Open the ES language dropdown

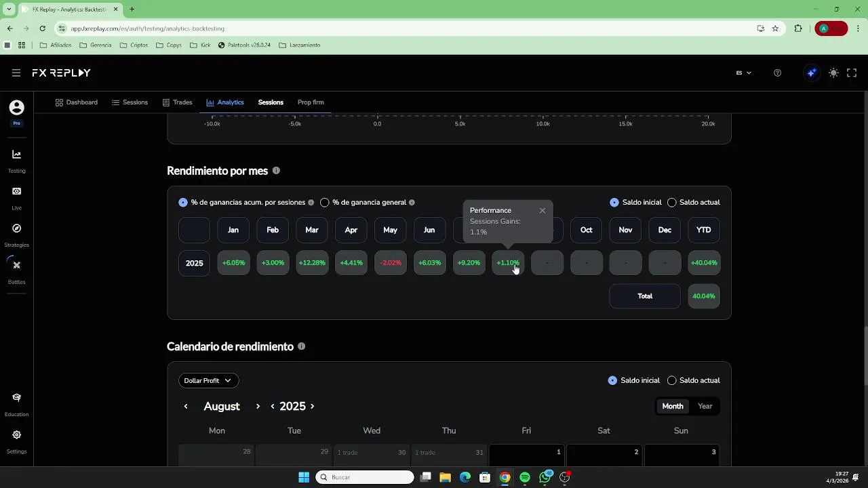(x=744, y=73)
